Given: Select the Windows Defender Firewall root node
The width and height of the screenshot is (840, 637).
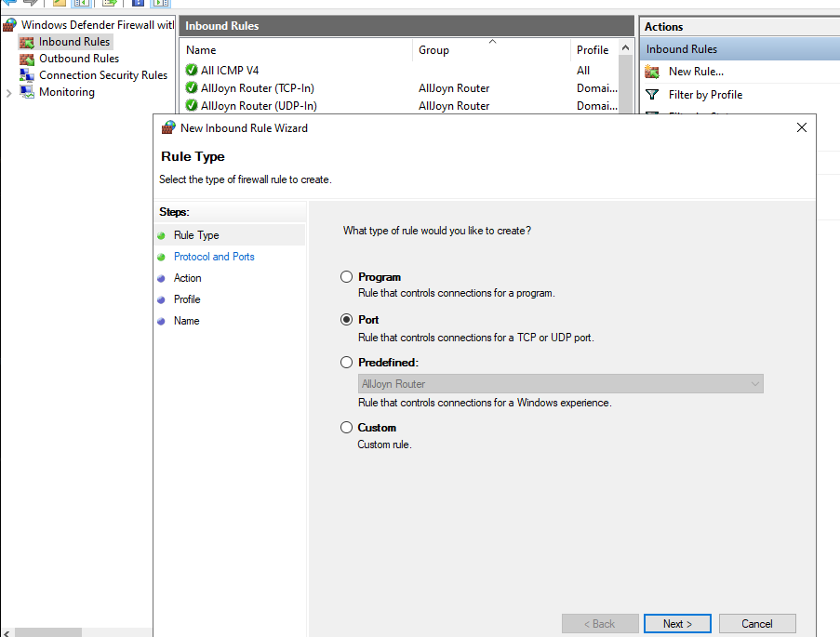Looking at the screenshot, I should [98, 25].
